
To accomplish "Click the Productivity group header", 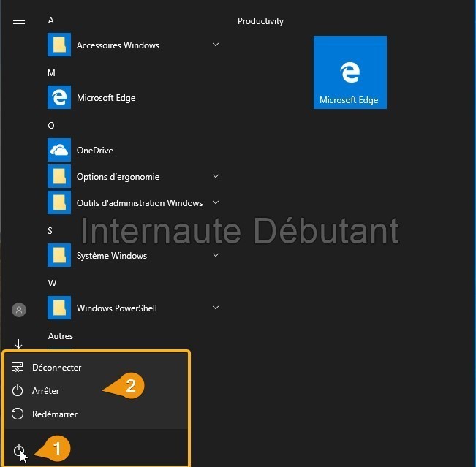I will click(x=260, y=21).
